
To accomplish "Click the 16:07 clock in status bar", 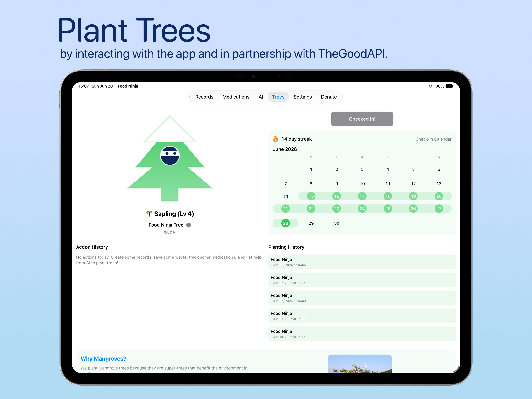I will pyautogui.click(x=84, y=86).
